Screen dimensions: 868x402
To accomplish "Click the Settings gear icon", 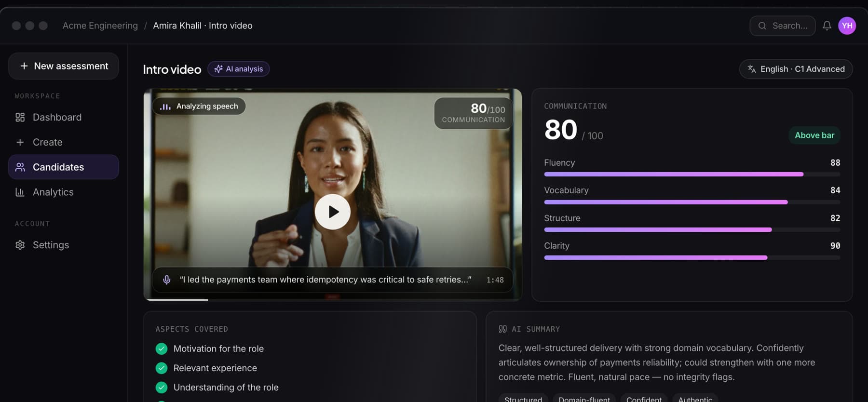I will pyautogui.click(x=20, y=245).
